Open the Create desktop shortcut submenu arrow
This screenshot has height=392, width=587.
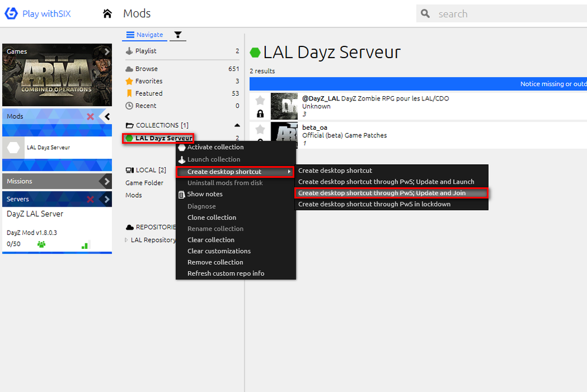click(289, 171)
